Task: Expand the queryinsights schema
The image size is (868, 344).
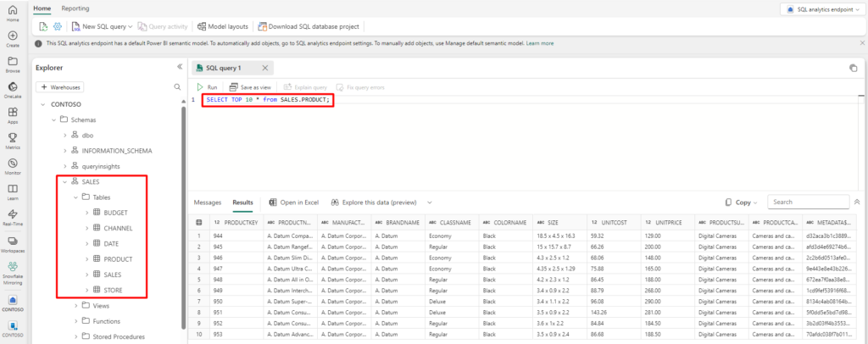Action: [64, 166]
